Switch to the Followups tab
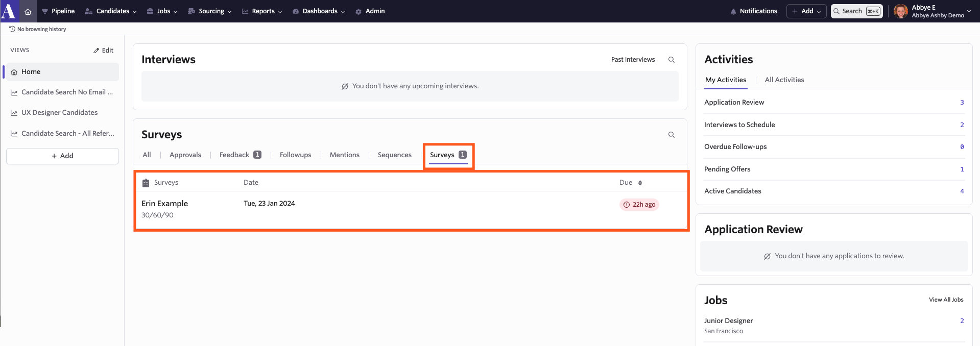The height and width of the screenshot is (346, 980). pos(296,155)
